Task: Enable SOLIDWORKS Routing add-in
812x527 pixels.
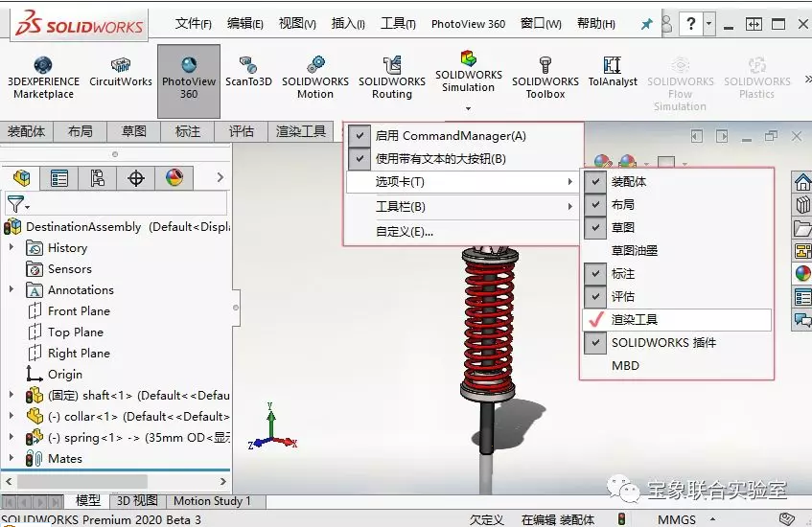Action: 392,79
